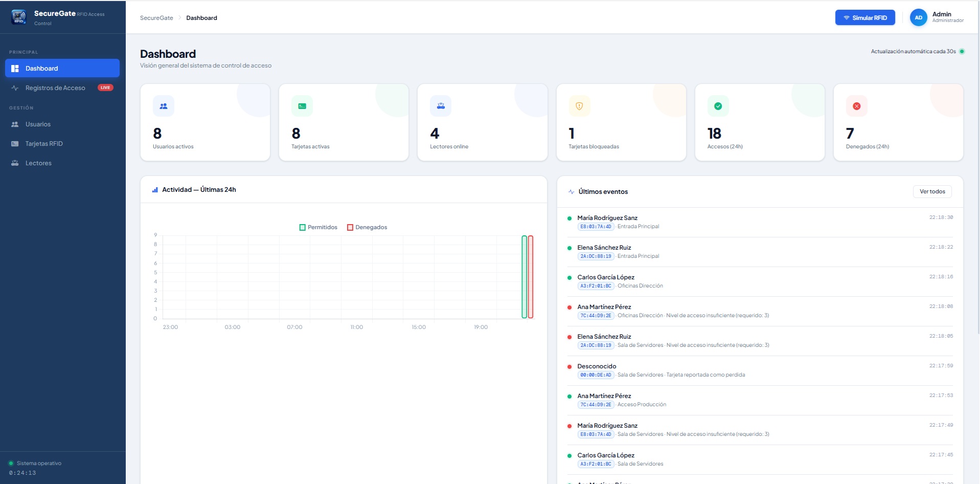Click the reader icon on Lectores online card
Viewport: 980px width, 484px height.
(x=441, y=106)
